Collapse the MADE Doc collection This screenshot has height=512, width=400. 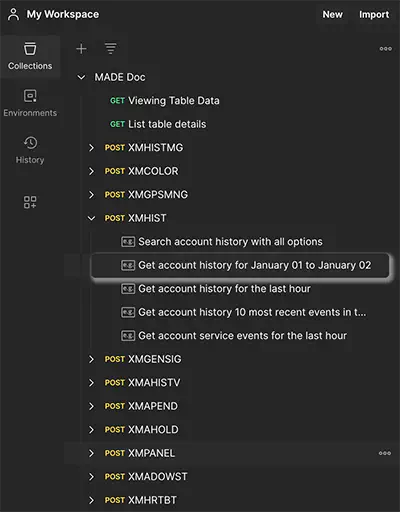tap(81, 77)
